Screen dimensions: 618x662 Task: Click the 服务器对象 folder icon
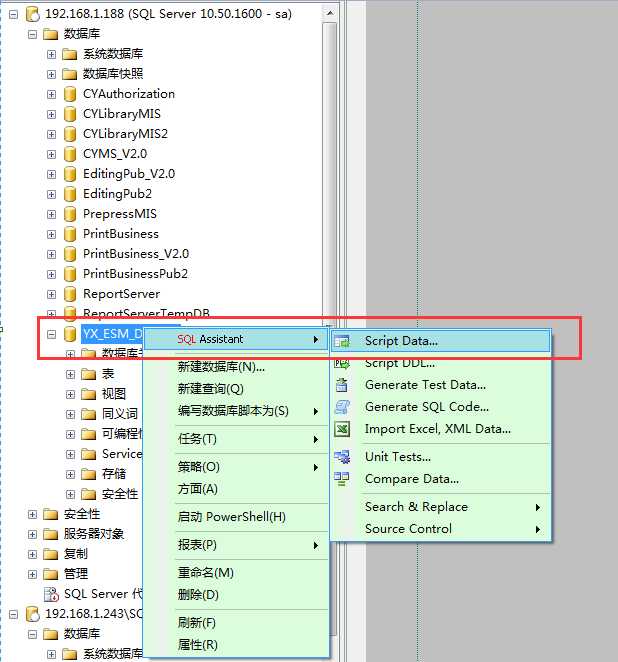[51, 534]
